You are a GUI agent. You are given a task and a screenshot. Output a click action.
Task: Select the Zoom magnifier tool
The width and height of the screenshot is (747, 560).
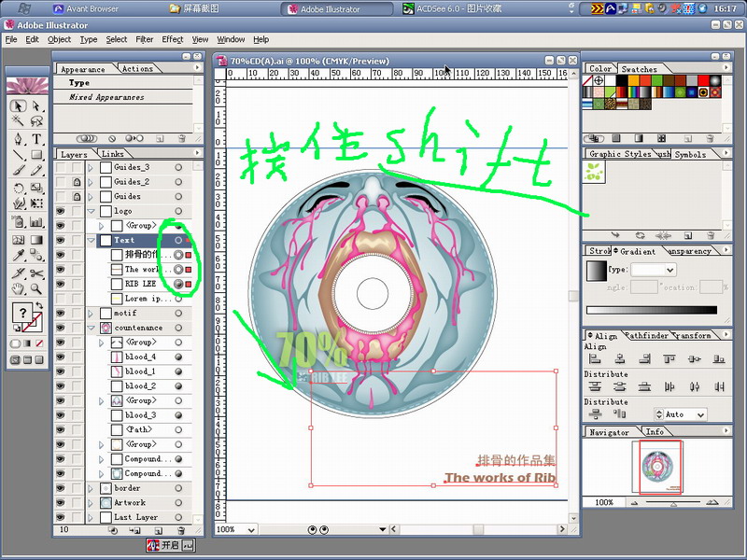(36, 288)
